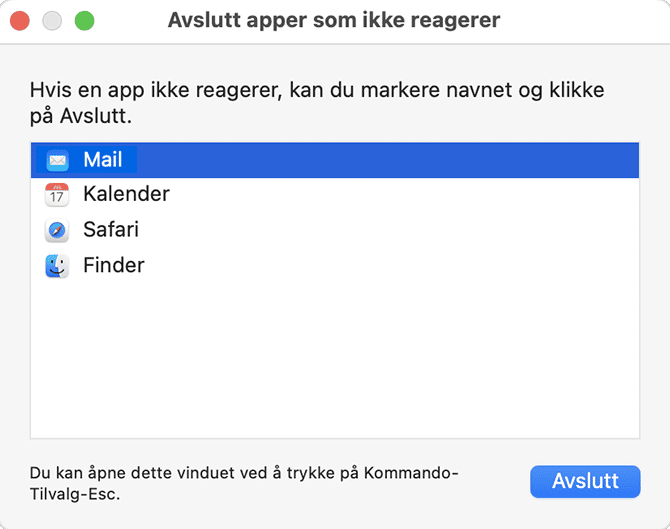Click the Finder face icon
The image size is (670, 529).
(x=57, y=266)
